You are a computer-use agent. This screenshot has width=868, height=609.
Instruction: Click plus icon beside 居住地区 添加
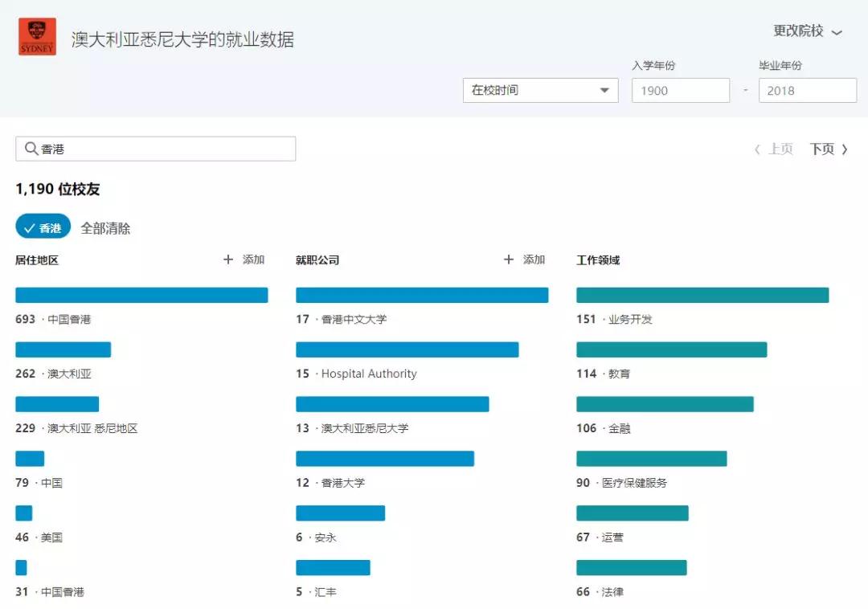(x=228, y=260)
